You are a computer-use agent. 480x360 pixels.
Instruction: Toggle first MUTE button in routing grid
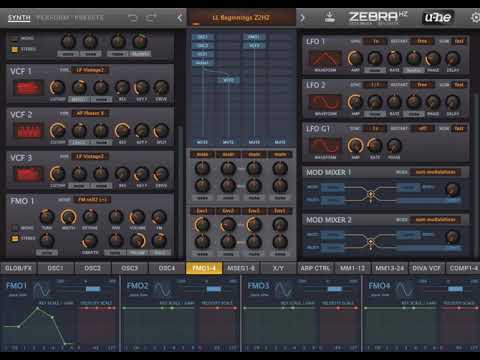tap(202, 142)
